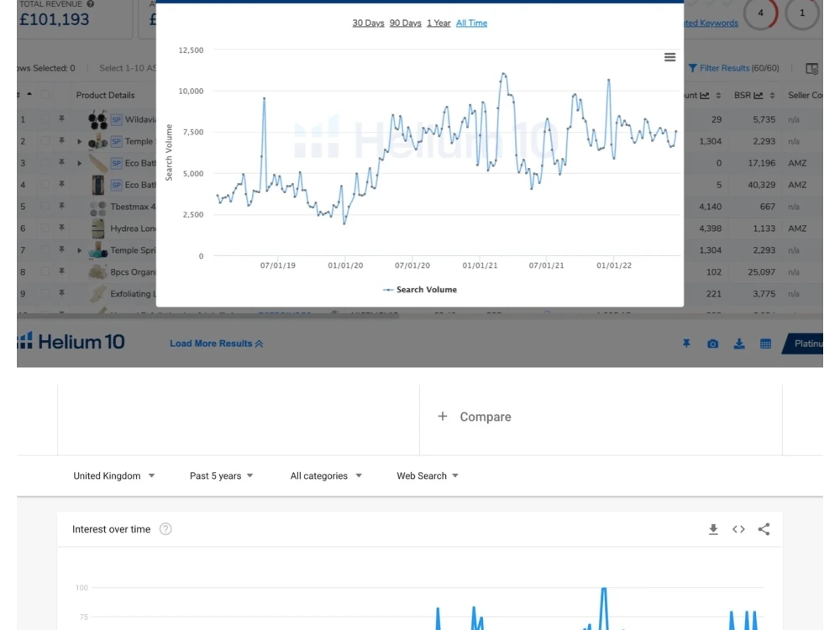Click the help icon next to Interest over time
The image size is (840, 630).
point(165,529)
